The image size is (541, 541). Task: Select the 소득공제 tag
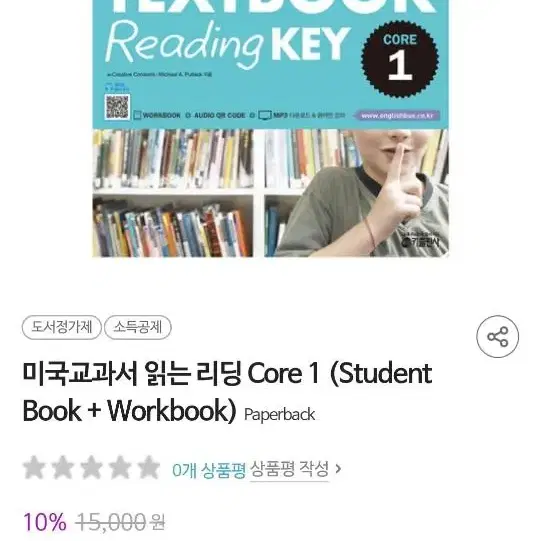[138, 327]
